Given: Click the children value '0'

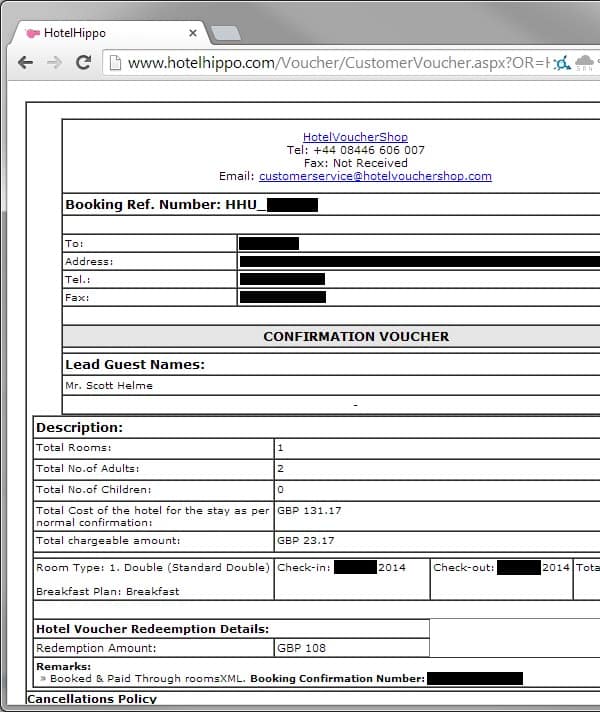Looking at the screenshot, I should tap(280, 490).
